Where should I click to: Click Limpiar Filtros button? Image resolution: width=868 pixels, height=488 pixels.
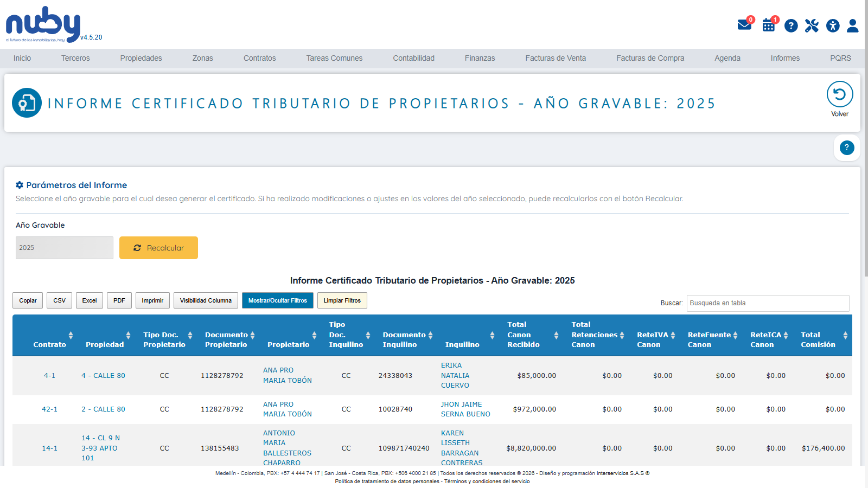342,300
